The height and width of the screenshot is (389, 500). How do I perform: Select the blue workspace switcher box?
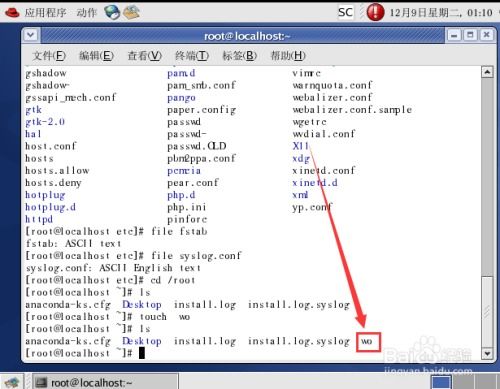(x=441, y=382)
